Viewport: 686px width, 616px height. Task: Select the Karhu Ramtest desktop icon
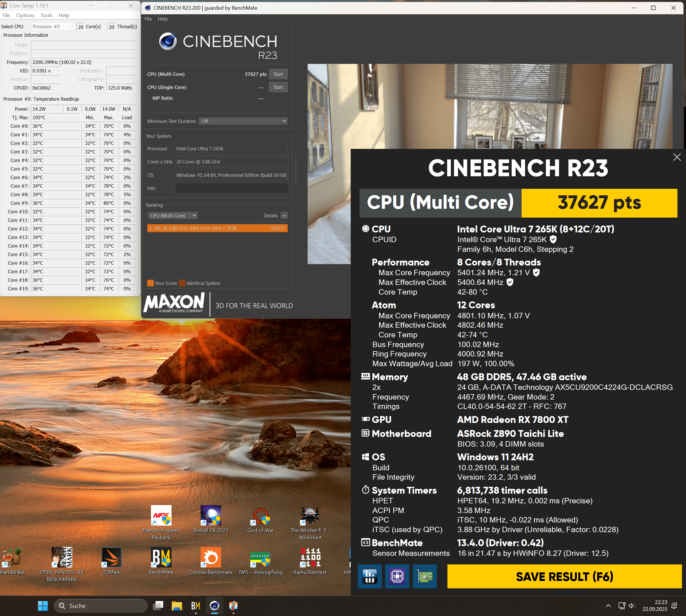(x=310, y=558)
